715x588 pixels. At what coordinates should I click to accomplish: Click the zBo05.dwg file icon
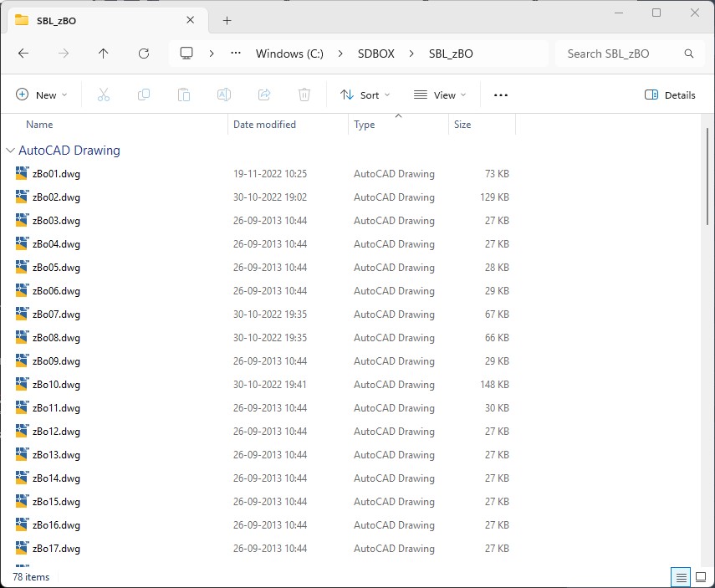coord(22,267)
